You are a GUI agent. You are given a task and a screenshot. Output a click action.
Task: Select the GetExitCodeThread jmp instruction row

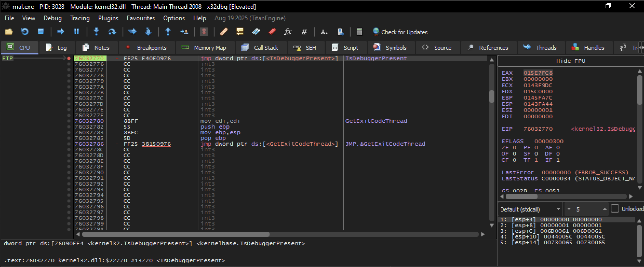coord(280,144)
